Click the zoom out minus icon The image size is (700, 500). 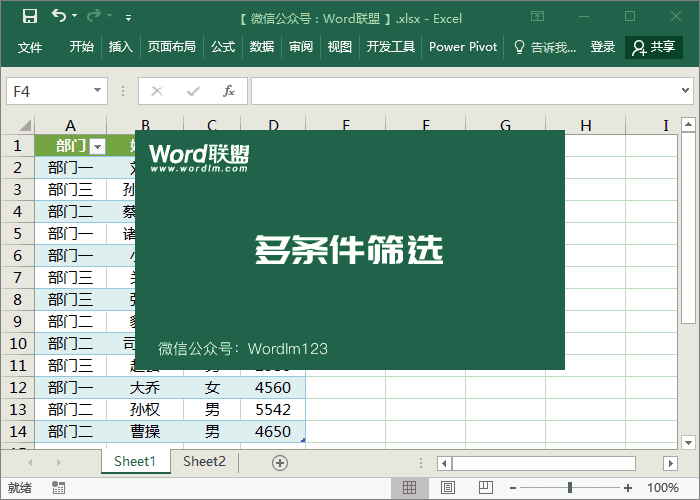point(515,488)
